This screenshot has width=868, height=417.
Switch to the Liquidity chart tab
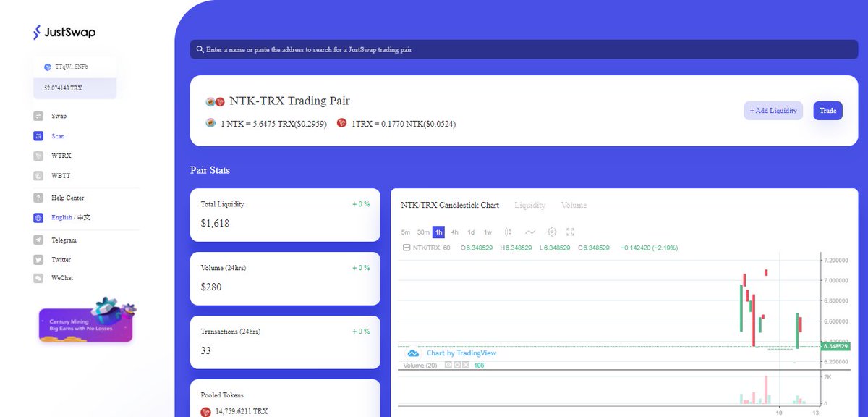click(530, 206)
